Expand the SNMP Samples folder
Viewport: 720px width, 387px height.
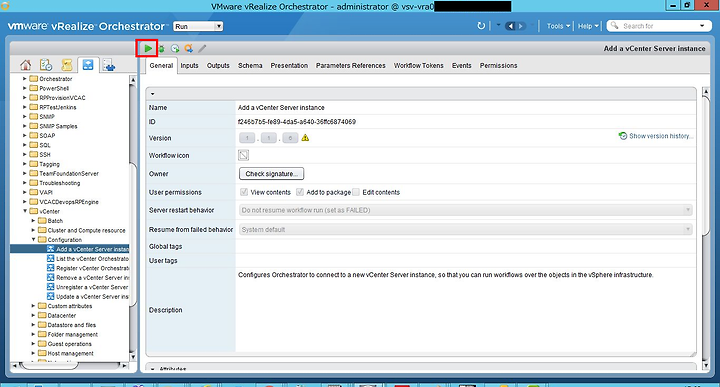click(x=25, y=126)
